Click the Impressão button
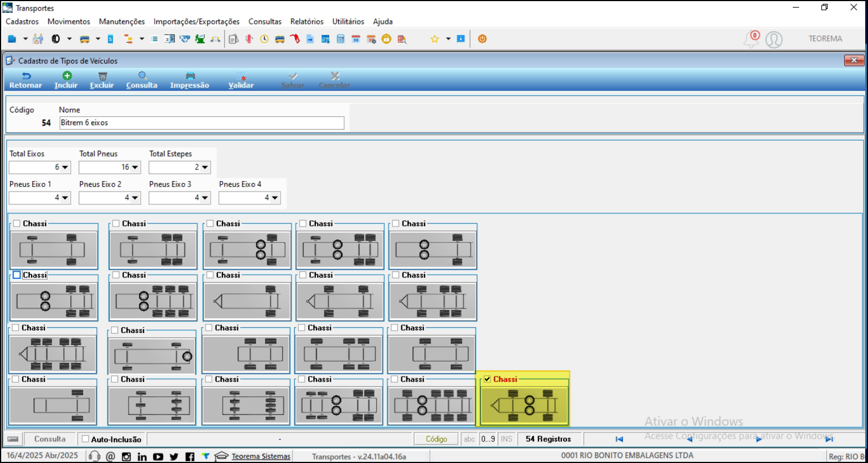Viewport: 868px width, 463px height. [x=190, y=81]
